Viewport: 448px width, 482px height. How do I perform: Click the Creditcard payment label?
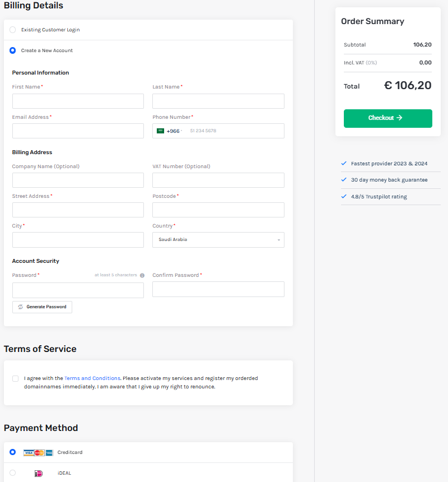(70, 452)
